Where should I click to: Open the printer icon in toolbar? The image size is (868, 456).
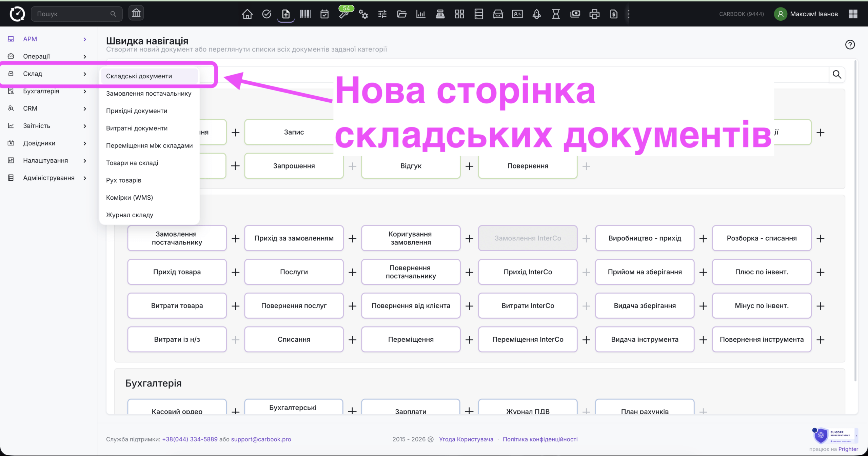point(594,14)
